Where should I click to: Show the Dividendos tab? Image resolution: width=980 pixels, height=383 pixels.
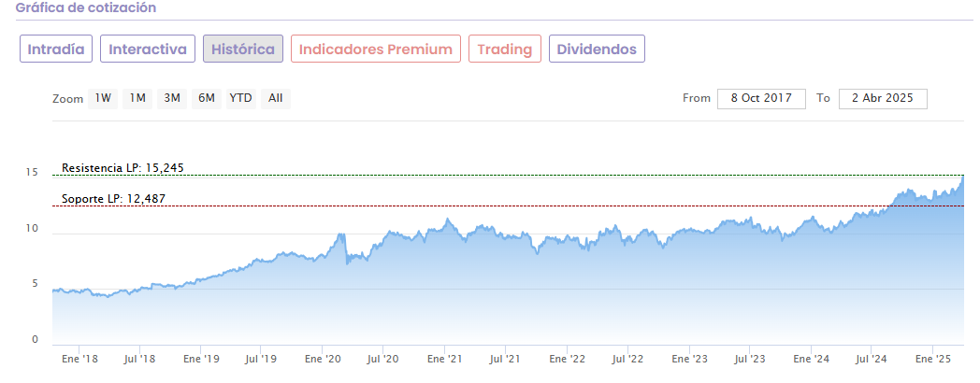(x=597, y=50)
